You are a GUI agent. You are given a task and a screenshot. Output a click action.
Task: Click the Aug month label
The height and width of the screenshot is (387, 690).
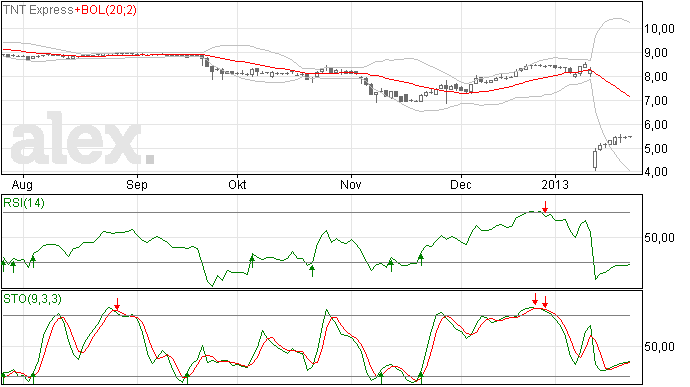tap(22, 184)
